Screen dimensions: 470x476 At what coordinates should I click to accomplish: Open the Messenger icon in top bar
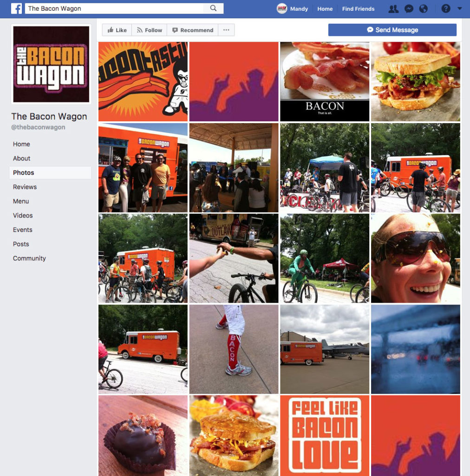click(x=409, y=9)
